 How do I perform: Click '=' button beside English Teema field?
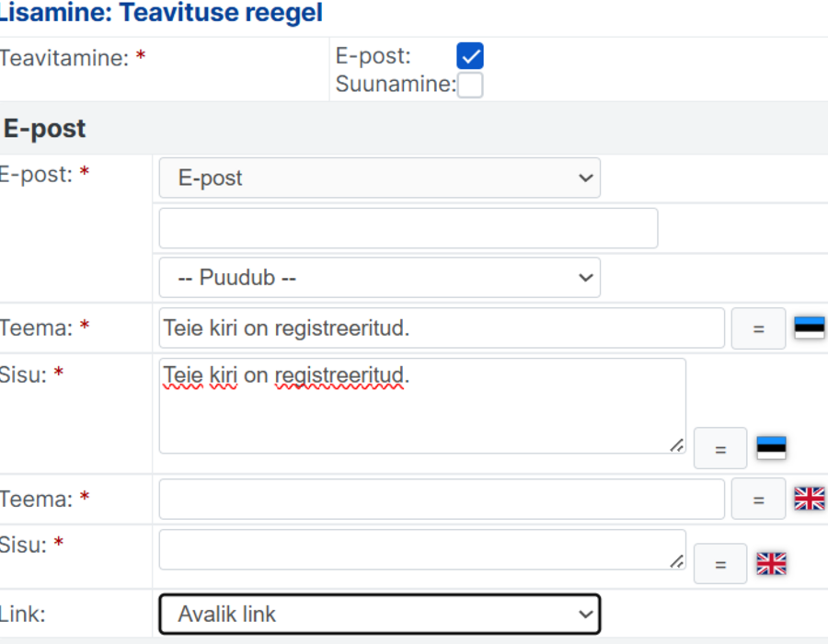point(758,500)
